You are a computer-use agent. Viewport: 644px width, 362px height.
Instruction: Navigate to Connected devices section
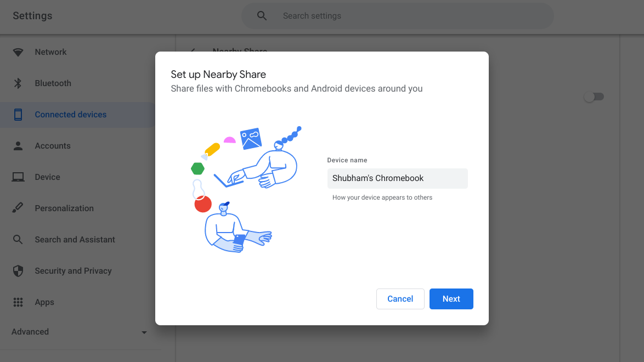70,115
